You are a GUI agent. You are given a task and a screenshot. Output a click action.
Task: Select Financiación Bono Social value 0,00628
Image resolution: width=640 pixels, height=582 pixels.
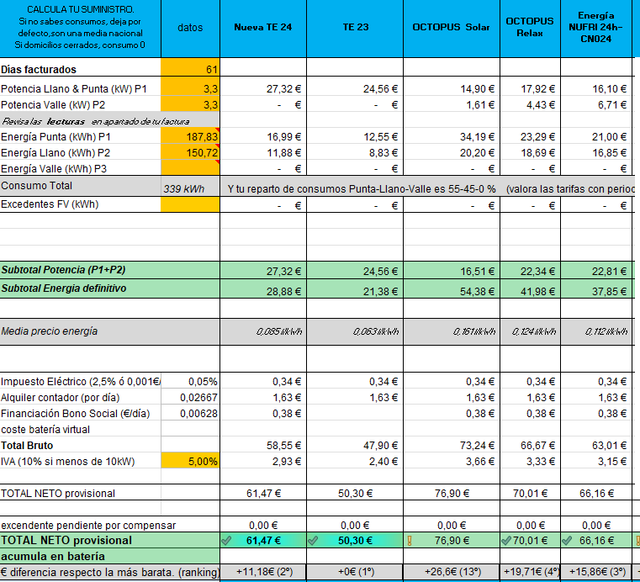pyautogui.click(x=190, y=413)
